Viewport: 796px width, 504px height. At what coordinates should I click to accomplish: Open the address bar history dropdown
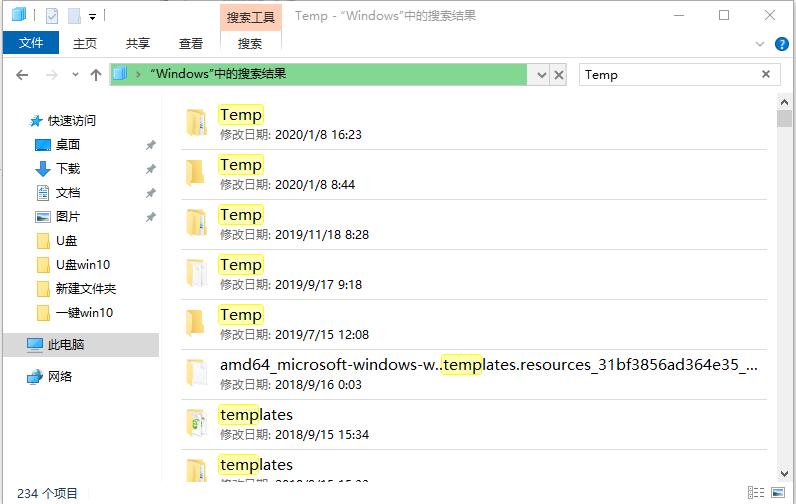pyautogui.click(x=542, y=75)
